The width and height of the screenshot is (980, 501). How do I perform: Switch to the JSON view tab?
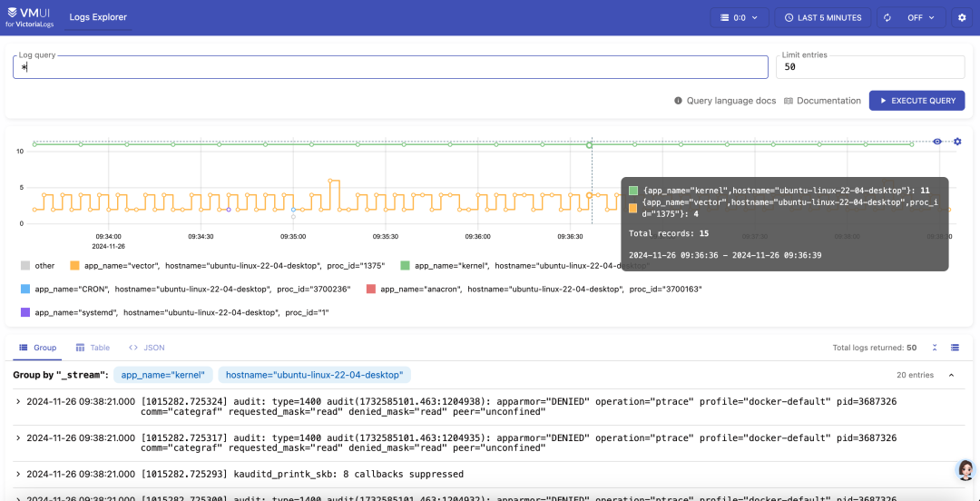click(147, 348)
